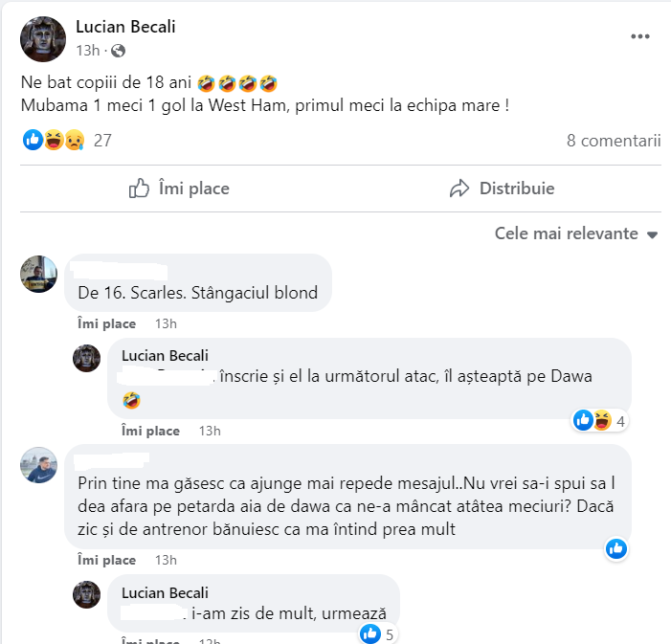Open the first commenter's avatar
Screen dimensions: 671x644
39,275
